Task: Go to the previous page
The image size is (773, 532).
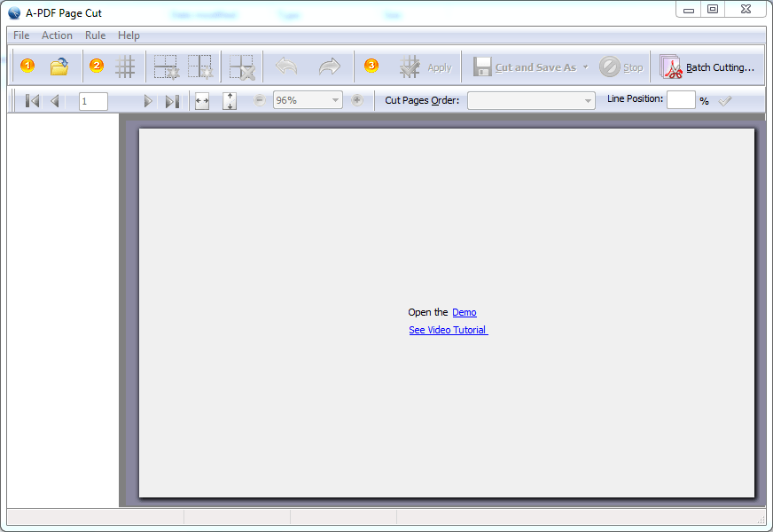Action: coord(55,101)
